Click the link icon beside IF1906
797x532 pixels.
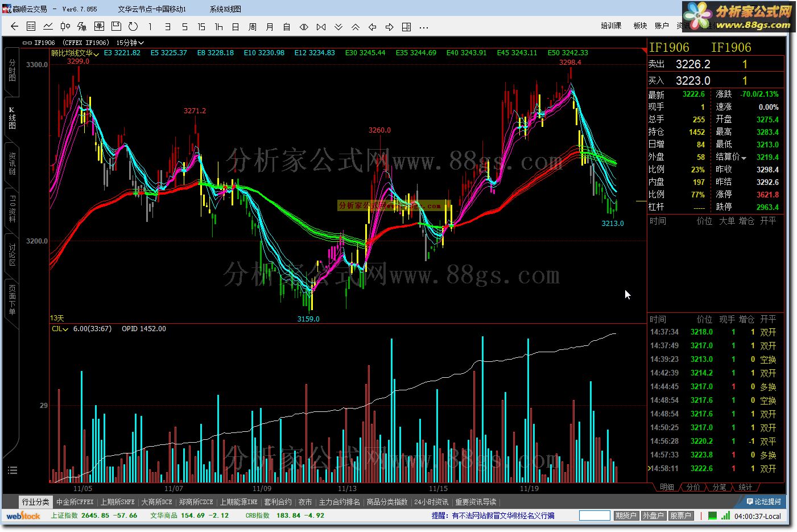pos(27,43)
